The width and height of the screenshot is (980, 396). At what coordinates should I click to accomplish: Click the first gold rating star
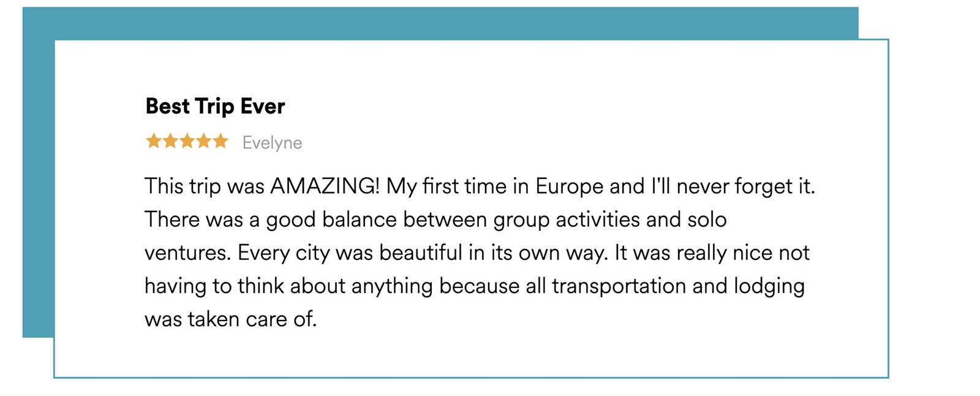(x=153, y=142)
